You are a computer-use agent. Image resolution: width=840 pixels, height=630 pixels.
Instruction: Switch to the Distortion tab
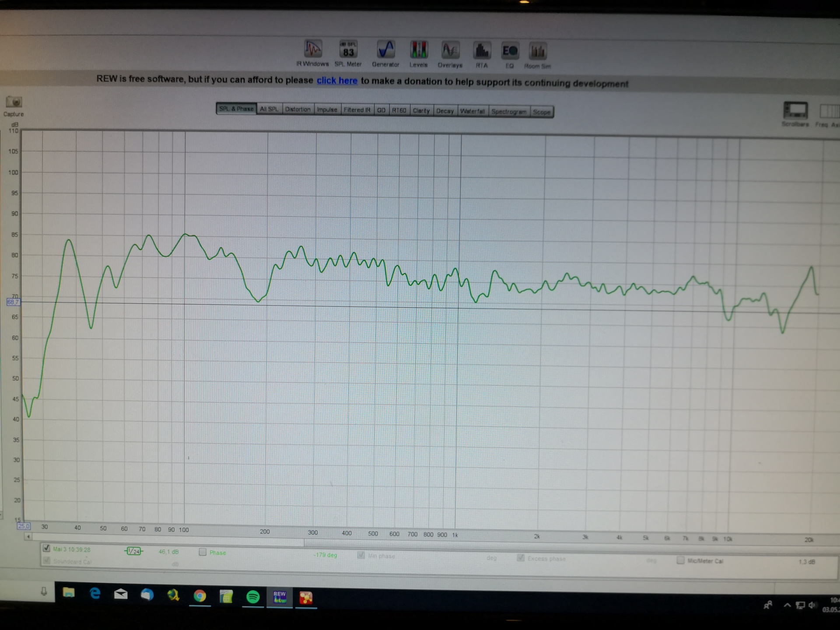298,109
